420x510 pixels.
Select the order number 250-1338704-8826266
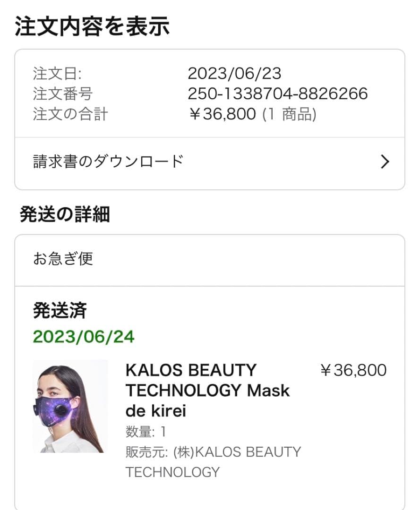tap(278, 93)
